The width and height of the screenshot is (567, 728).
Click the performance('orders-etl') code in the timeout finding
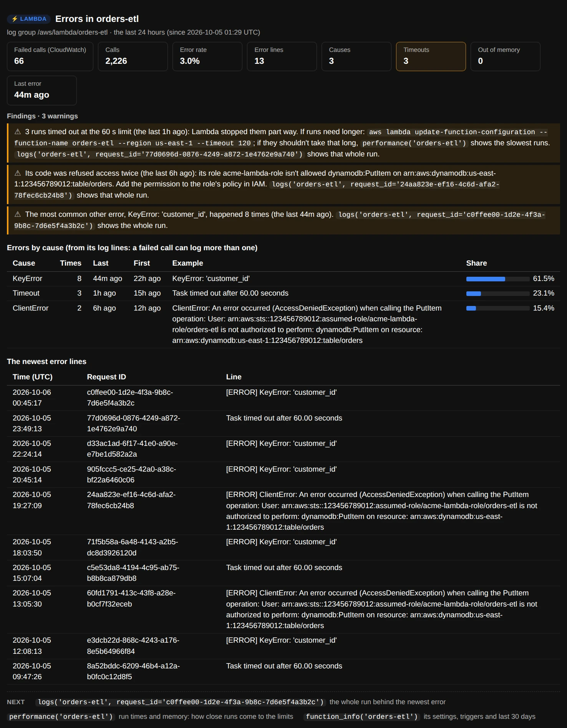[x=414, y=143]
